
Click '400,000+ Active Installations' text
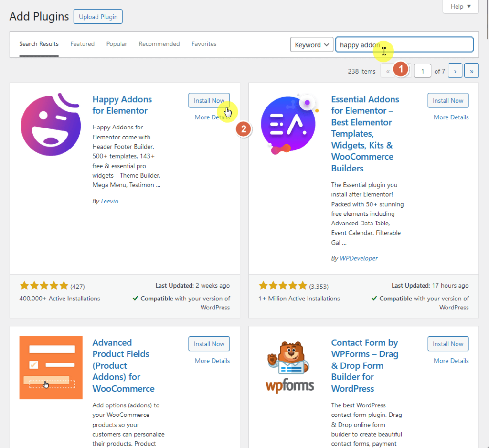[x=60, y=299]
